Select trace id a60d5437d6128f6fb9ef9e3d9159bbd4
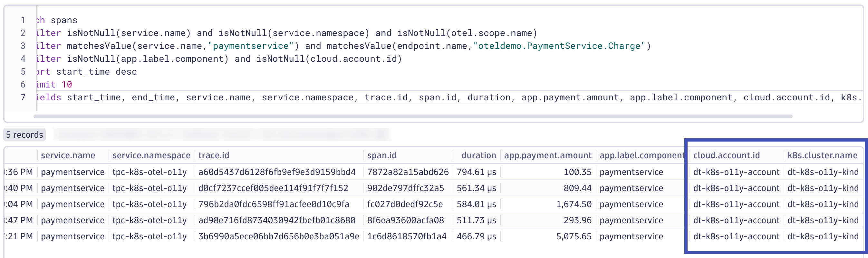This screenshot has height=258, width=868. point(277,172)
